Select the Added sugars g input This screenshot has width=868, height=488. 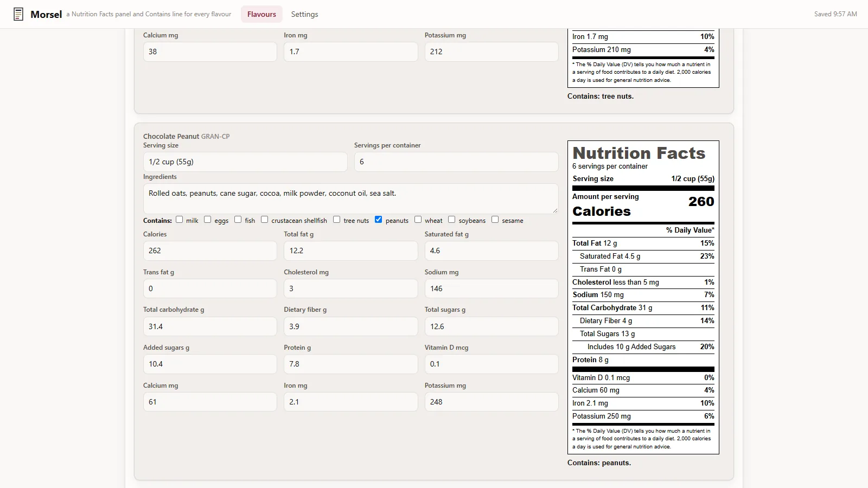tap(210, 364)
